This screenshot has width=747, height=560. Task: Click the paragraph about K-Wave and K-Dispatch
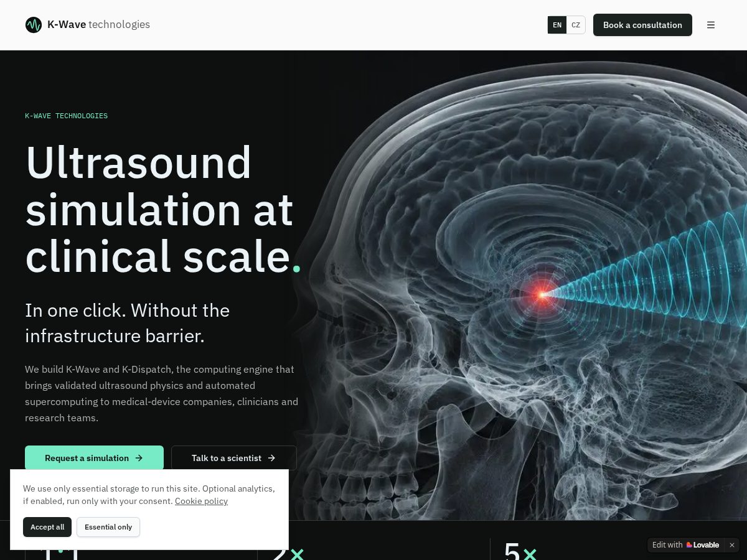click(x=162, y=393)
